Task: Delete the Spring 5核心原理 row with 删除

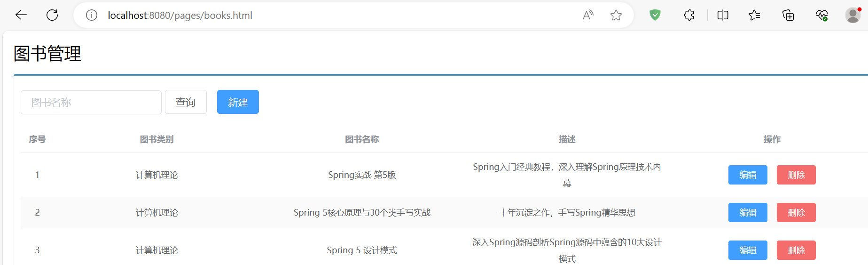Action: (x=796, y=212)
